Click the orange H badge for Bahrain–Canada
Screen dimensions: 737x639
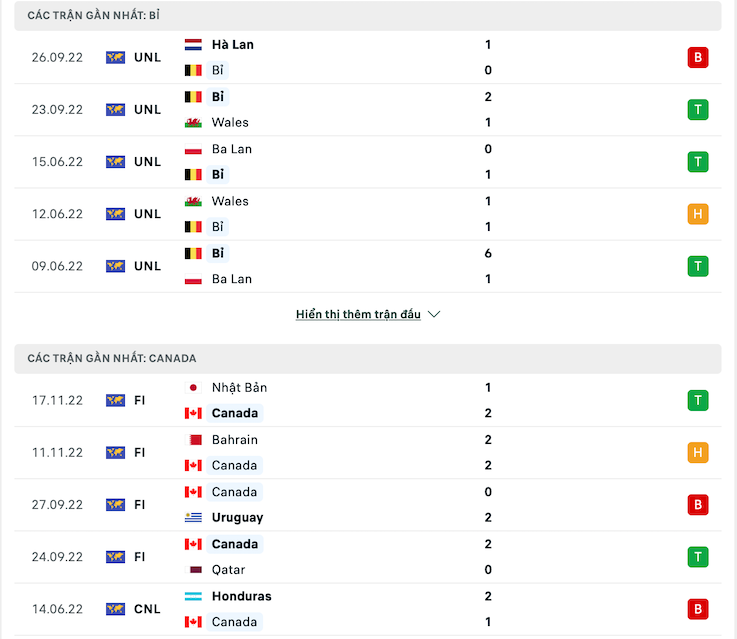point(698,452)
